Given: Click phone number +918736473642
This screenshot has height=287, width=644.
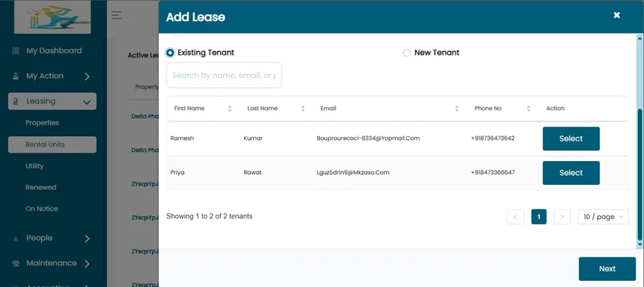Looking at the screenshot, I should point(493,138).
